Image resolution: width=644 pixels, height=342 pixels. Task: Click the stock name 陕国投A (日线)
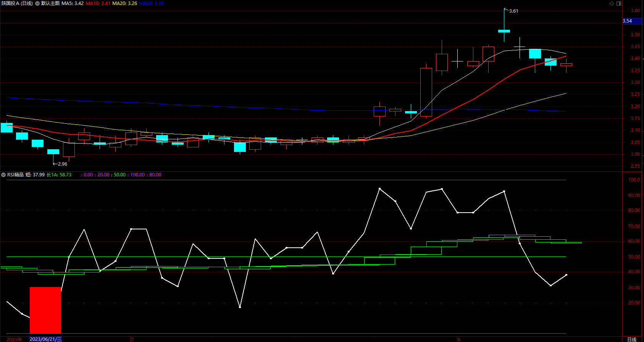tap(17, 3)
